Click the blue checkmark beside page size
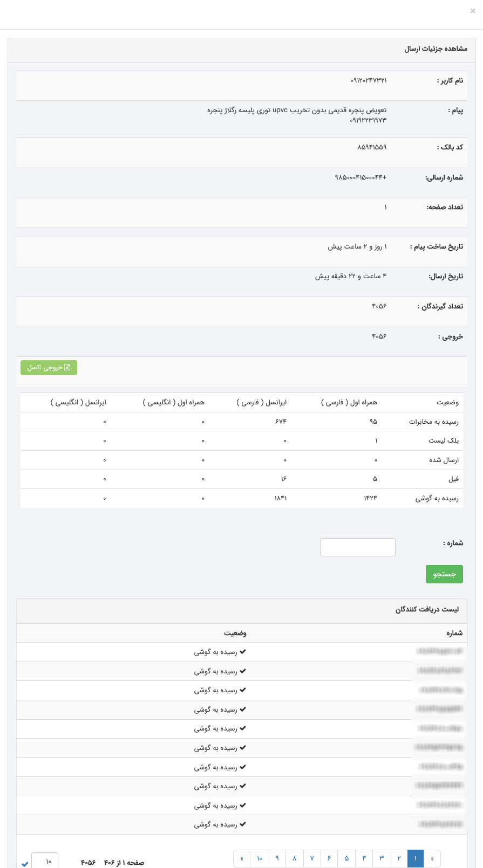483x868 pixels. [25, 864]
